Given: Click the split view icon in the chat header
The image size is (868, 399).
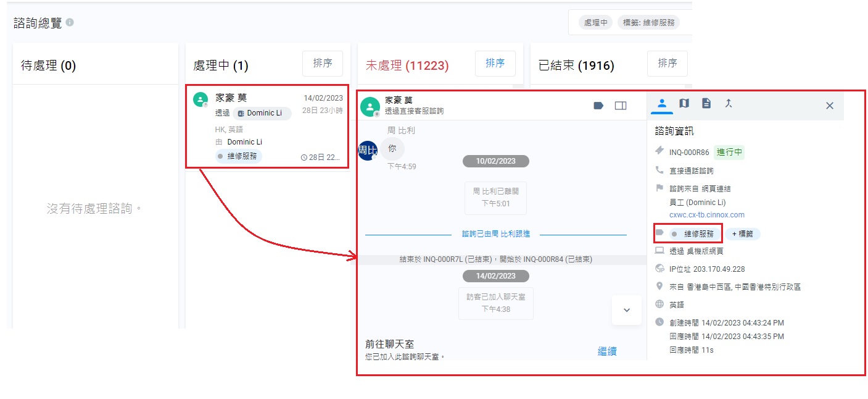Looking at the screenshot, I should pyautogui.click(x=621, y=106).
